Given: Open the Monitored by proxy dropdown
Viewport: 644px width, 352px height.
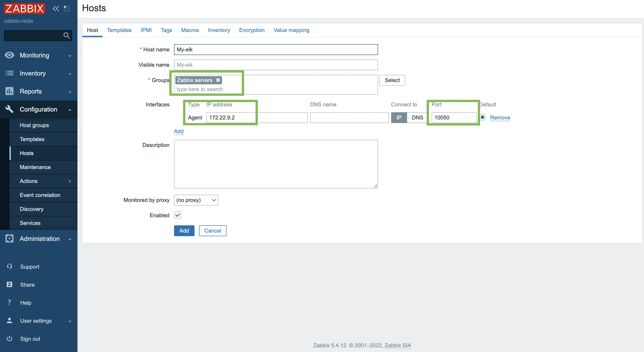Looking at the screenshot, I should pyautogui.click(x=196, y=200).
